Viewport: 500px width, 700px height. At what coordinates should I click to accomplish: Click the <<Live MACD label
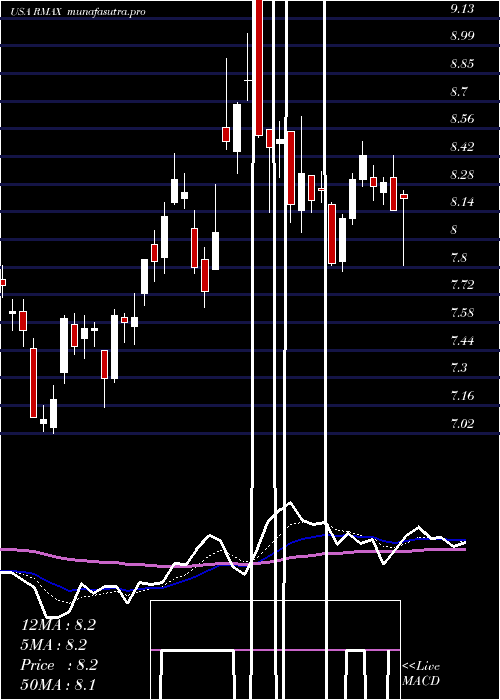[x=421, y=674]
